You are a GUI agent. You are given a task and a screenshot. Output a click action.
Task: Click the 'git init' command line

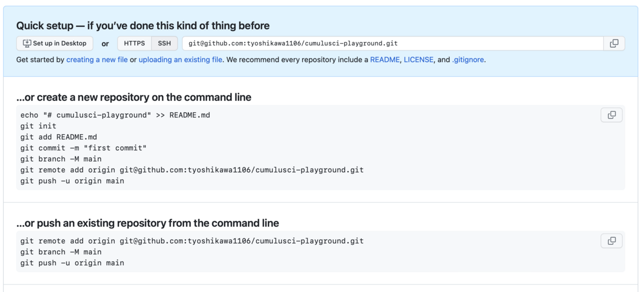point(38,126)
